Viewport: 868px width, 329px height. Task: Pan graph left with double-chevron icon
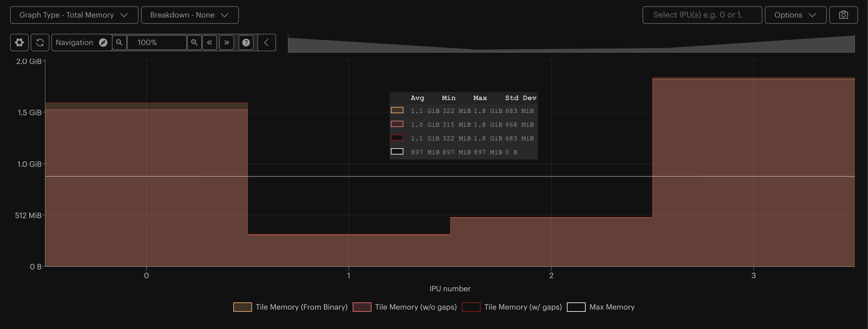209,43
